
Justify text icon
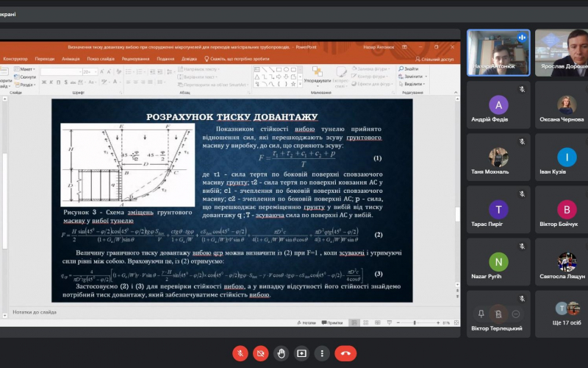click(x=151, y=82)
